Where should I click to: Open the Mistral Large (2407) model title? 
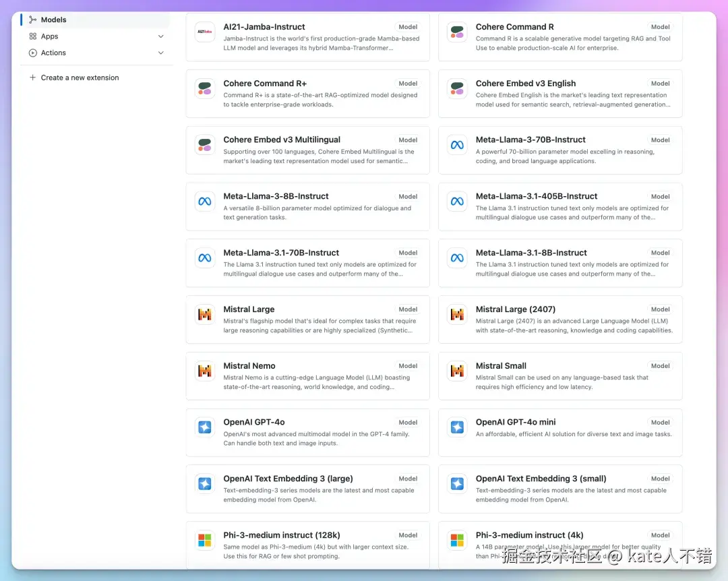[x=516, y=309]
